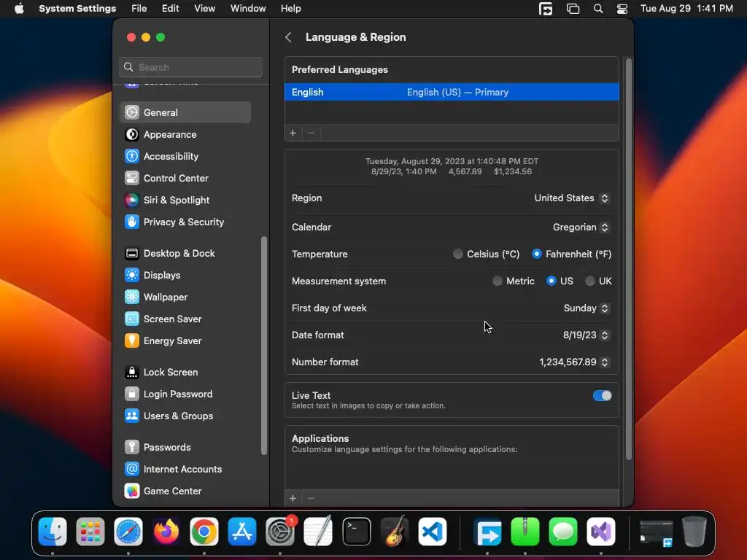The image size is (747, 560).
Task: Launch Visual Studio Code from Dock
Action: point(433,532)
